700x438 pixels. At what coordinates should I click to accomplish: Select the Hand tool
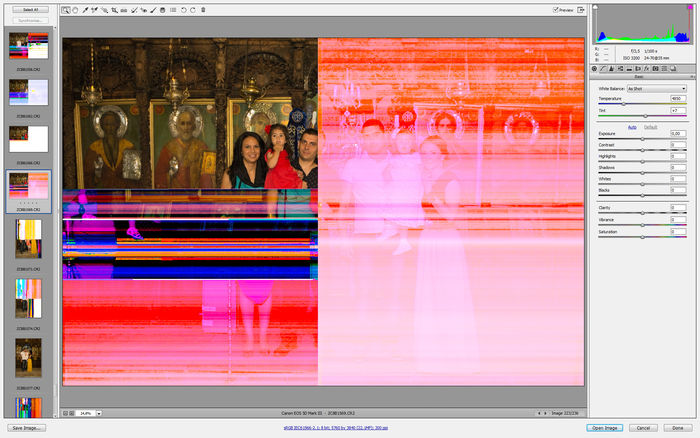(x=75, y=10)
